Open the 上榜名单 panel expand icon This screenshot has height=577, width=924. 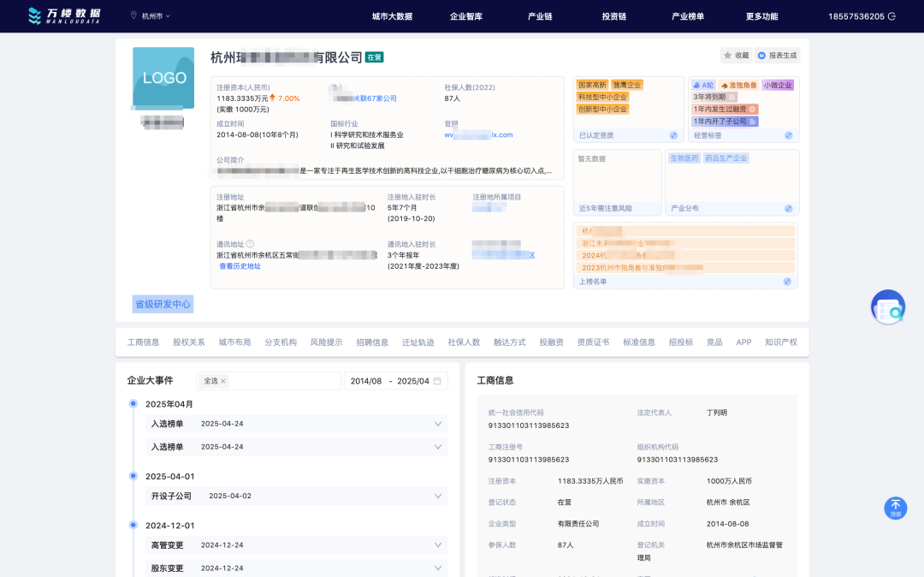pos(787,281)
